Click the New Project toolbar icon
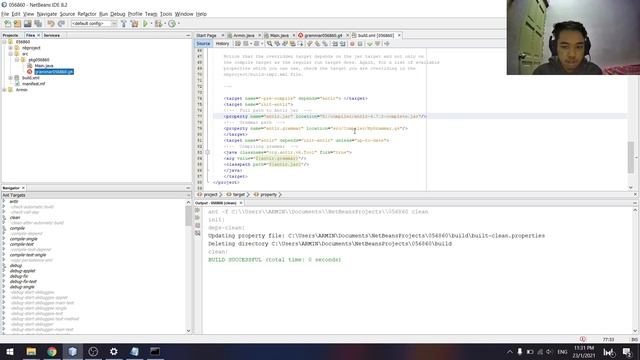This screenshot has height=360, width=640. click(x=18, y=24)
